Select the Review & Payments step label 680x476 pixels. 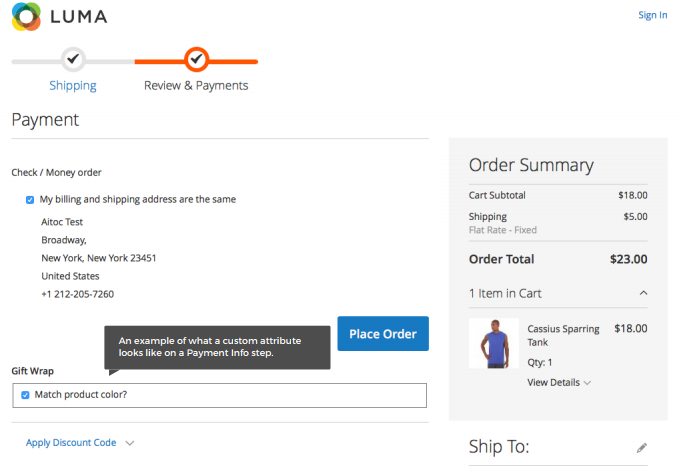pos(196,85)
